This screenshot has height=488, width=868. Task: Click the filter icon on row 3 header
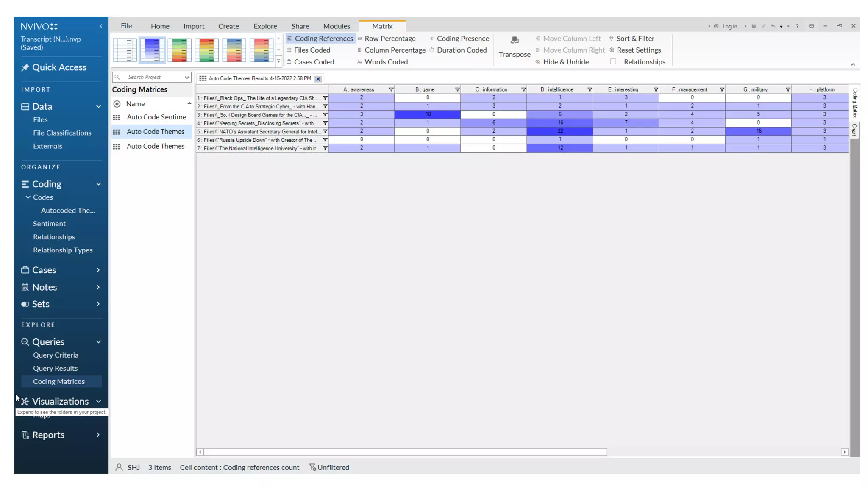coord(325,115)
